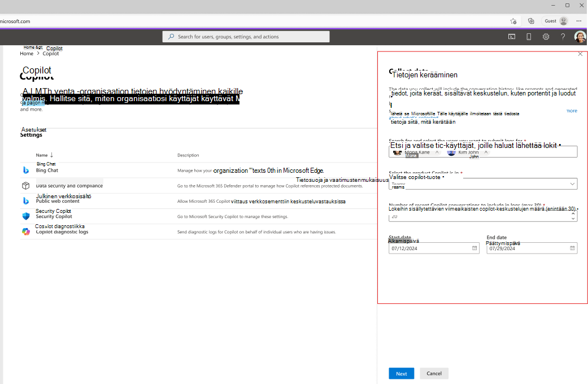Click the Copilot diagnostic logs icon

pos(26,232)
